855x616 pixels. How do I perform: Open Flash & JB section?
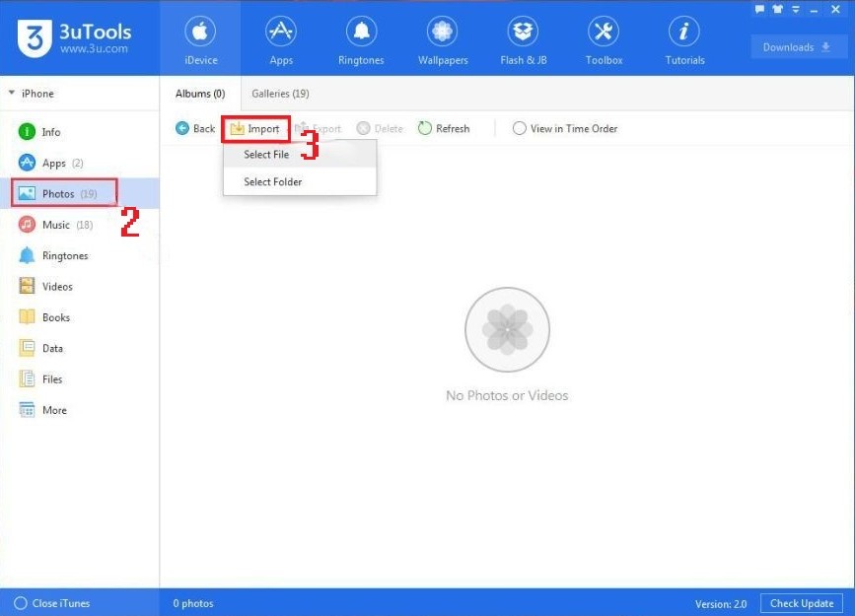523,40
